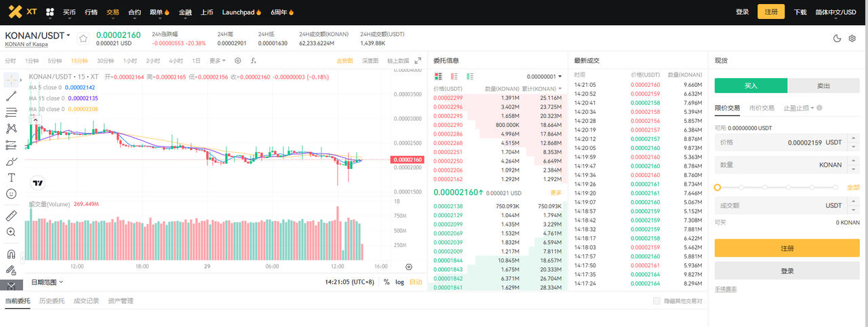This screenshot has width=868, height=327.
Task: Open 合约 menu in top navigation
Action: (x=134, y=12)
